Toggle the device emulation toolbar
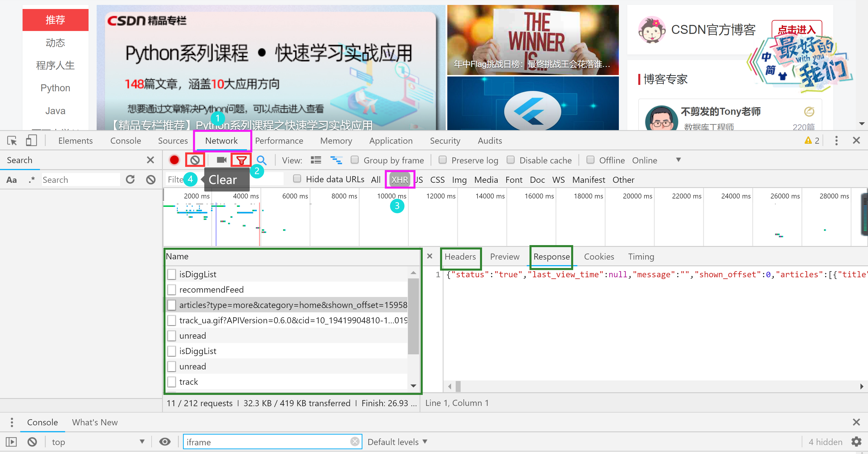This screenshot has width=868, height=454. coord(31,140)
